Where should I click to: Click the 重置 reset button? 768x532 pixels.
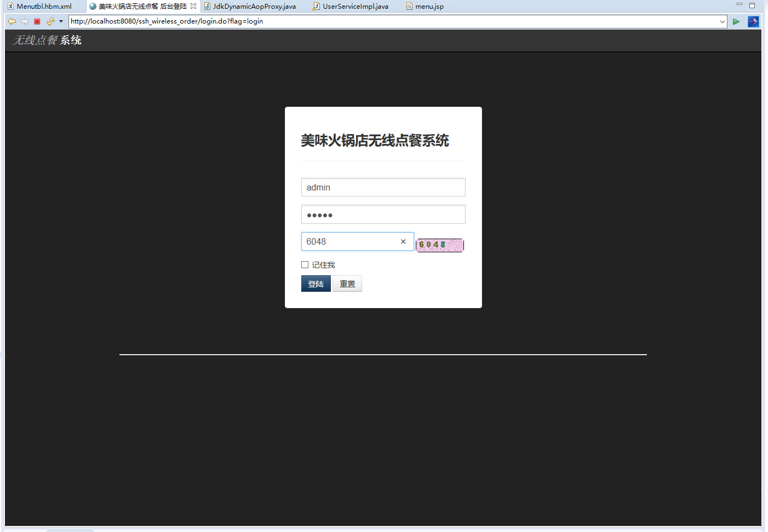[x=347, y=284]
